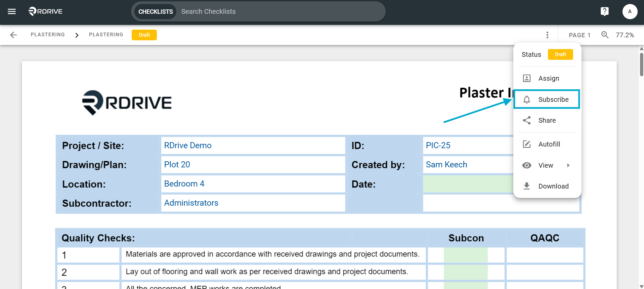644x289 pixels.
Task: Select Subscribe from the menu
Action: point(547,99)
